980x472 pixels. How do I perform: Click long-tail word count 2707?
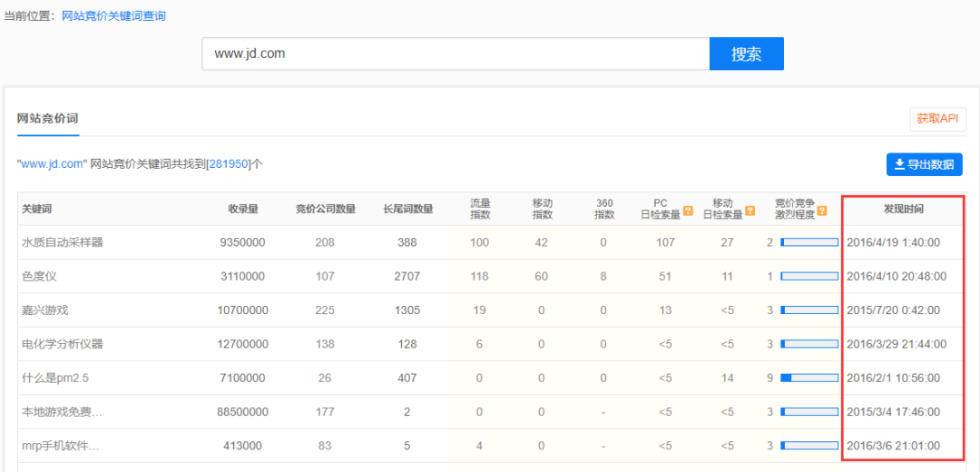(407, 276)
